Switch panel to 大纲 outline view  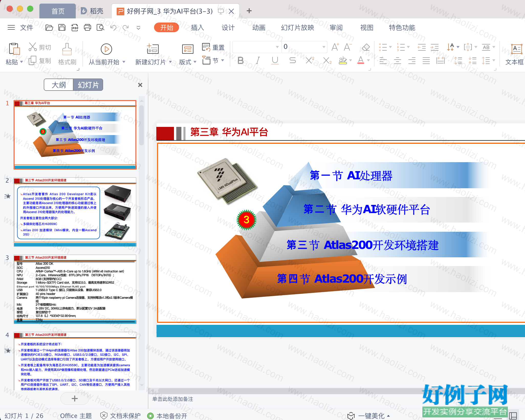click(x=59, y=85)
